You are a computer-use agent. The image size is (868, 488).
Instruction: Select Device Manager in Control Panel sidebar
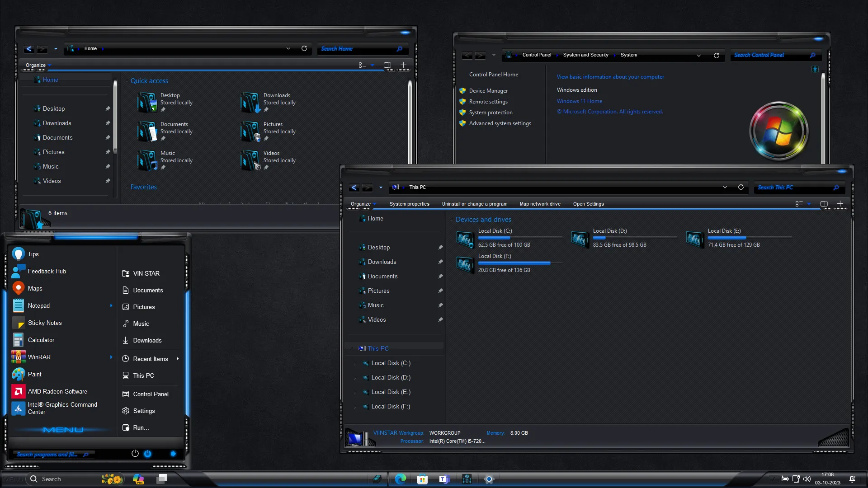(x=488, y=90)
